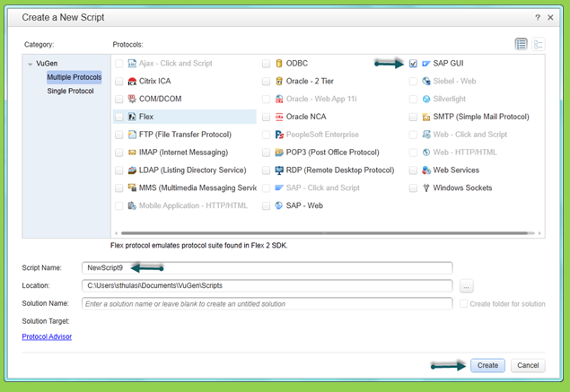Click the POP3 protocol icon

click(x=279, y=152)
